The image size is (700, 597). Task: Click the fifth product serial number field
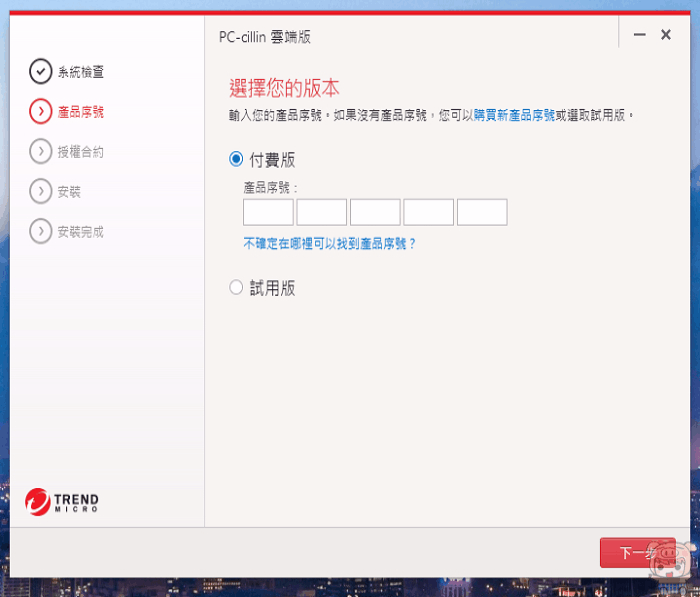pos(482,212)
